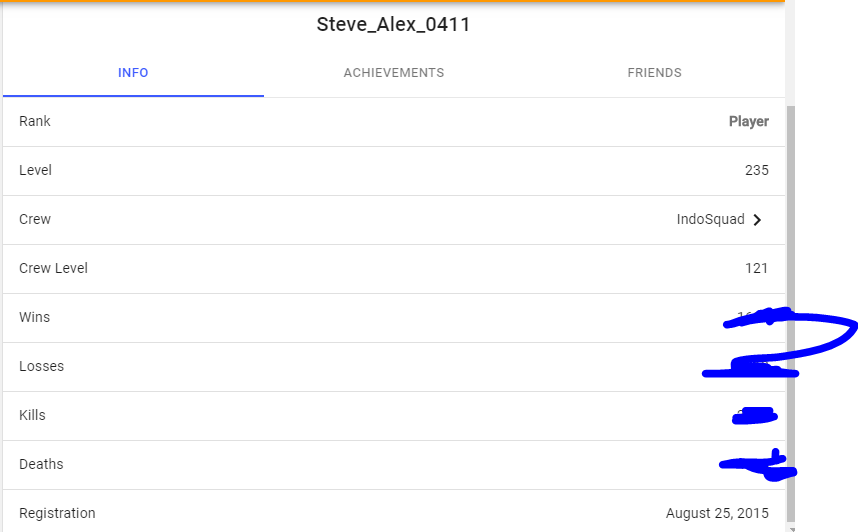The width and height of the screenshot is (858, 532).
Task: Click the Crew row label
Action: pos(35,219)
